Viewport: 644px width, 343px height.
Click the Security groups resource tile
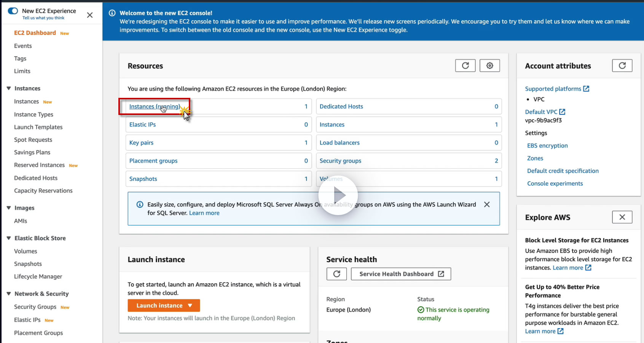click(340, 161)
